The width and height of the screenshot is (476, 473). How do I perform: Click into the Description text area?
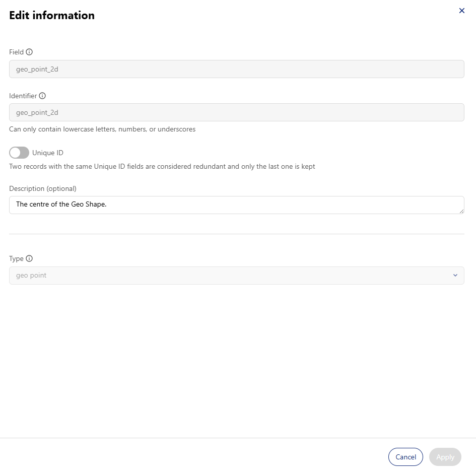236,205
